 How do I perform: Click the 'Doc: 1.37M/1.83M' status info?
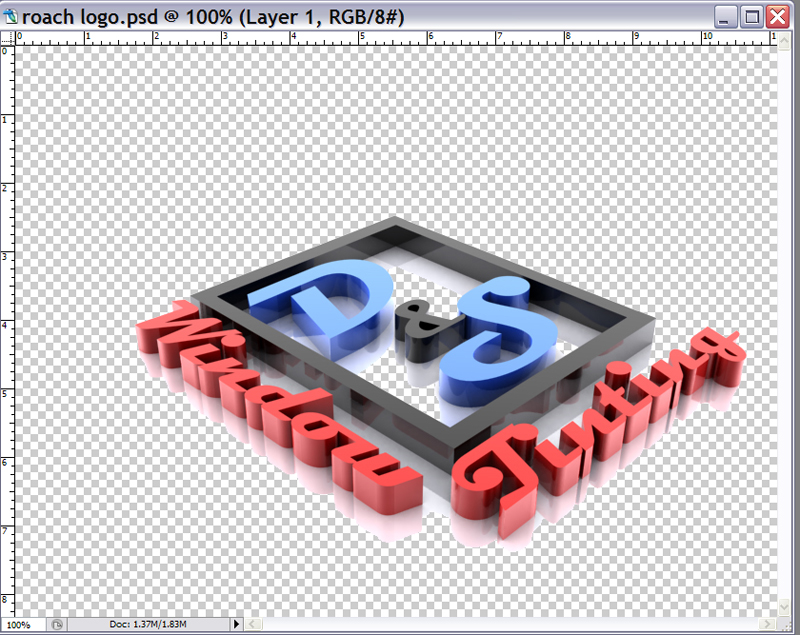click(x=148, y=624)
